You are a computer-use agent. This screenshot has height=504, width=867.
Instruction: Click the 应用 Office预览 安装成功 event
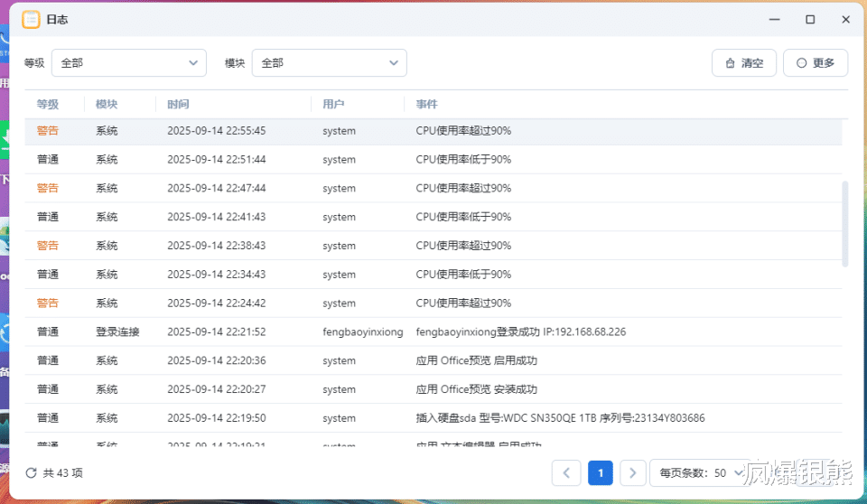point(476,389)
